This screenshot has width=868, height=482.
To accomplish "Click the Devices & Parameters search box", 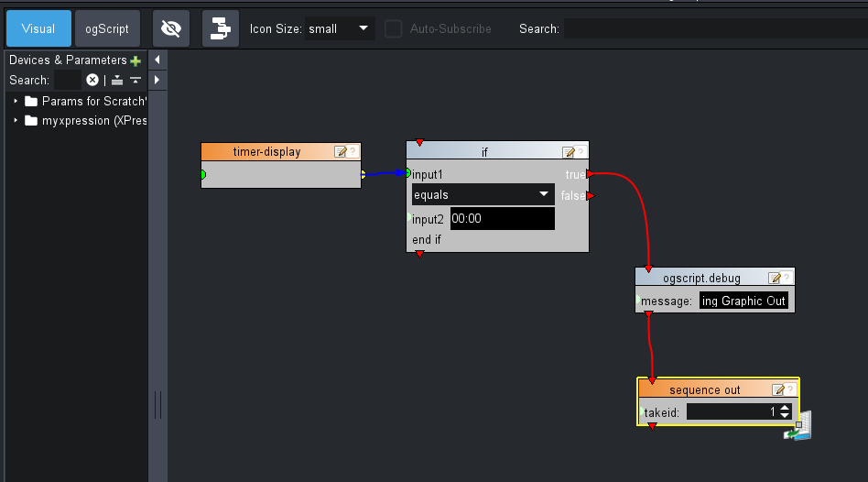I will pos(68,81).
